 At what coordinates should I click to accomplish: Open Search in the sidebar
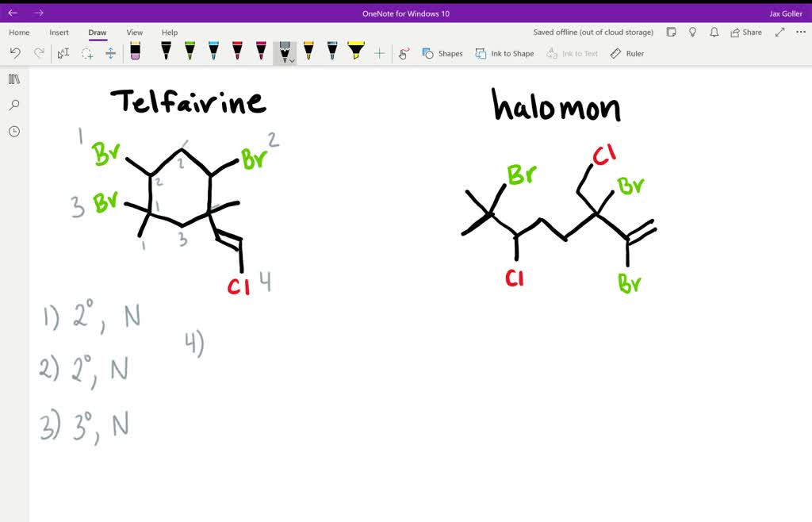click(13, 104)
